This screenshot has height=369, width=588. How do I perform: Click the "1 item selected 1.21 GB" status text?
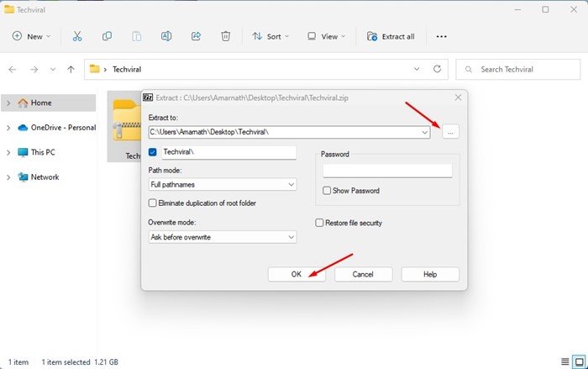click(80, 362)
